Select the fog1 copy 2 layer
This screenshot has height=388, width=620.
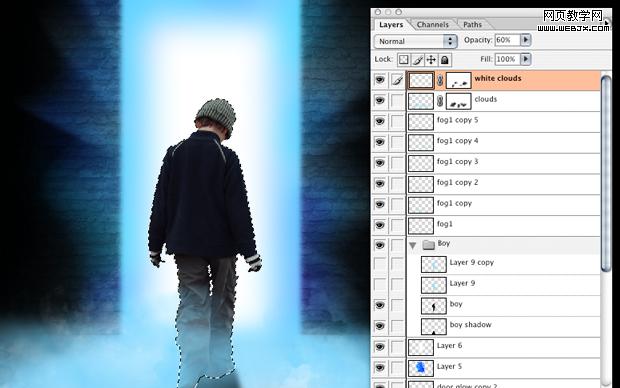(503, 184)
